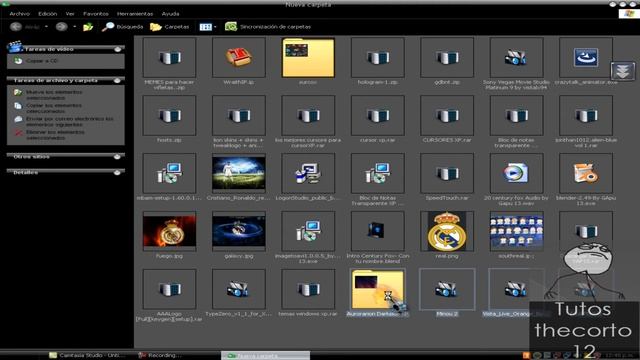Select the real.png Real Madrid crest thumbnail
The image size is (640, 360).
click(x=447, y=231)
